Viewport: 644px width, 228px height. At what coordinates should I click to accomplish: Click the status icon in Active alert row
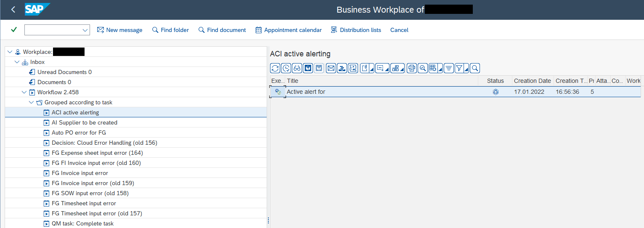[496, 92]
